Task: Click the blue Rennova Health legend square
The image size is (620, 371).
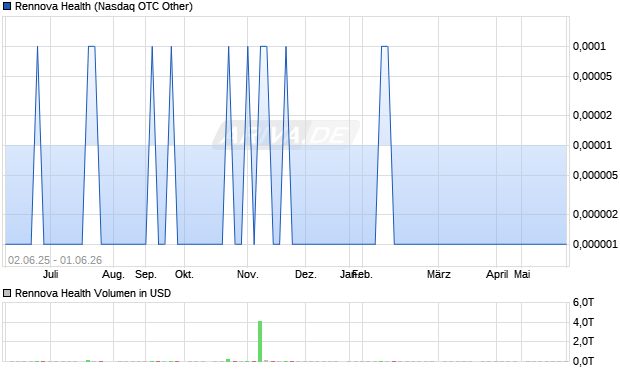Action: point(7,6)
